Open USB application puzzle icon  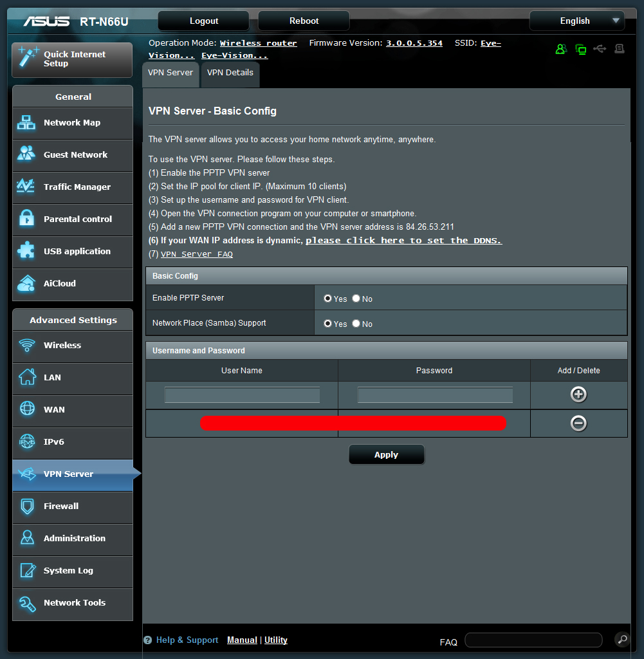pos(26,252)
